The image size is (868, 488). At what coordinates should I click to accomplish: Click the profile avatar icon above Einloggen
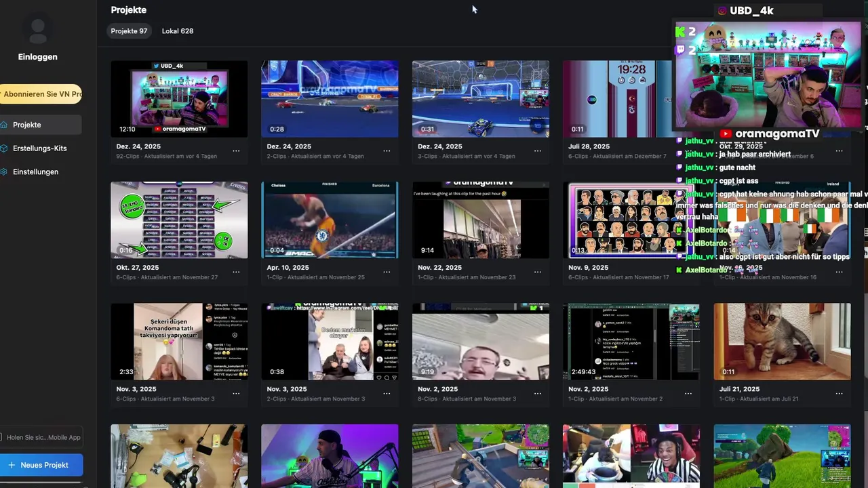click(x=37, y=29)
